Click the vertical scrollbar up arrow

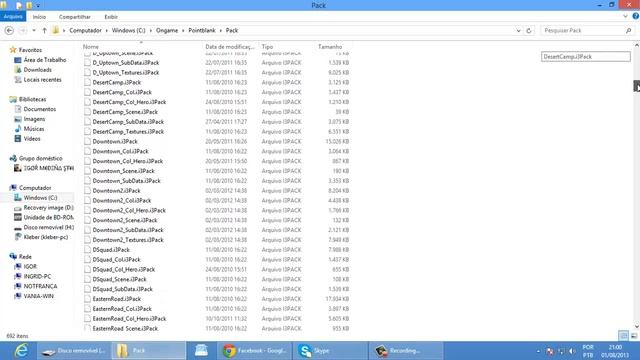point(636,45)
